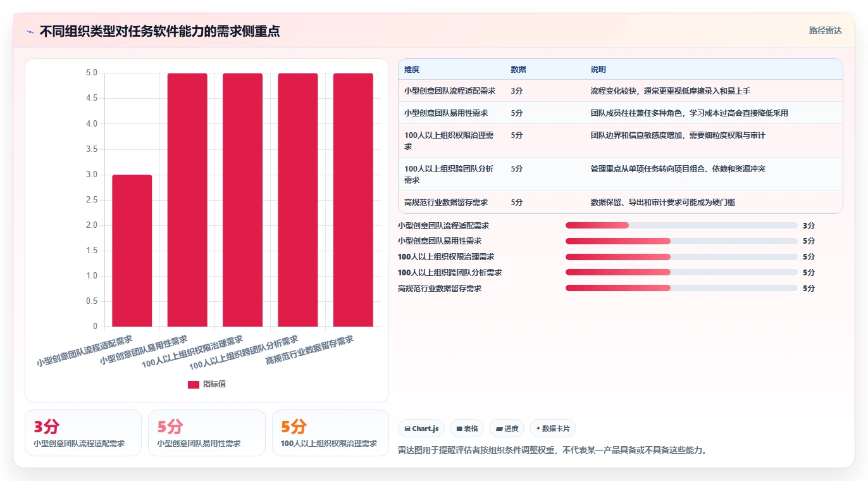Click the chart bar for 100人以上组织权限治理需求

tap(242, 200)
